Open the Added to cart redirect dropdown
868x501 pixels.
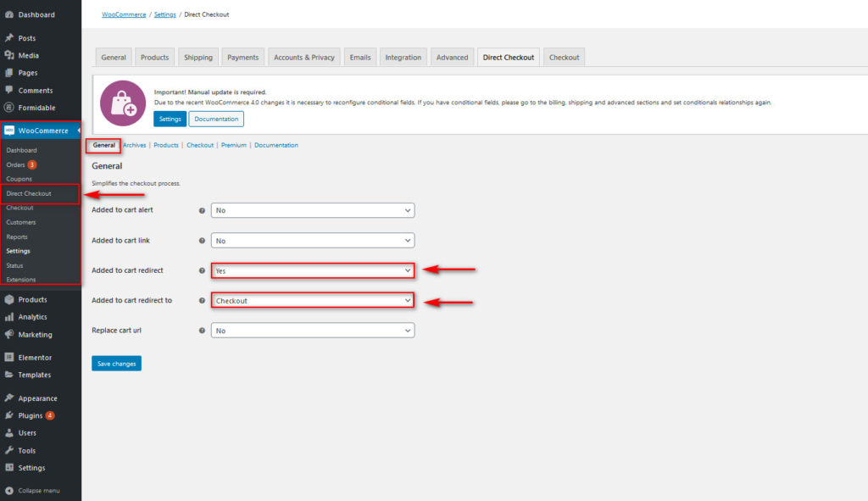coord(313,270)
